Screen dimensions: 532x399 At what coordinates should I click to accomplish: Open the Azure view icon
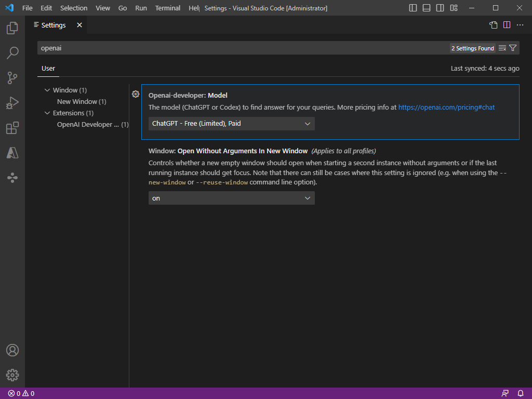(x=12, y=153)
